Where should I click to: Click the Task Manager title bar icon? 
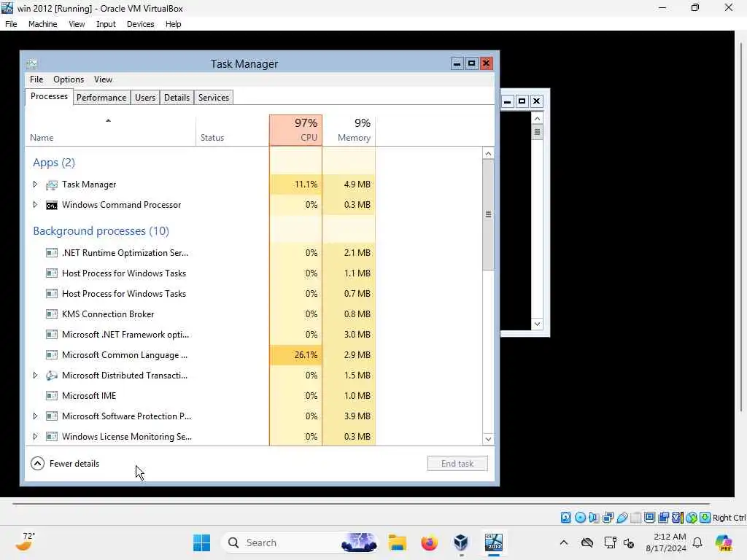pyautogui.click(x=32, y=64)
